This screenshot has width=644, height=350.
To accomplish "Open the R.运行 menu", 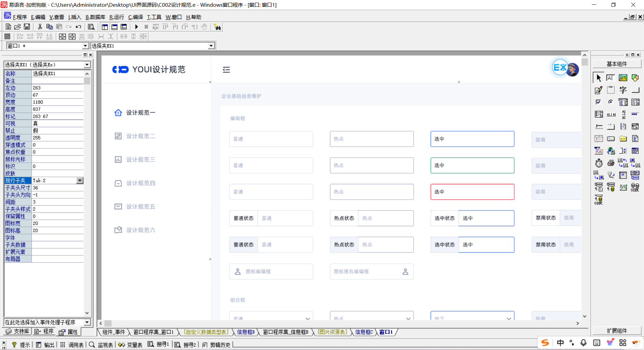I will tap(116, 17).
